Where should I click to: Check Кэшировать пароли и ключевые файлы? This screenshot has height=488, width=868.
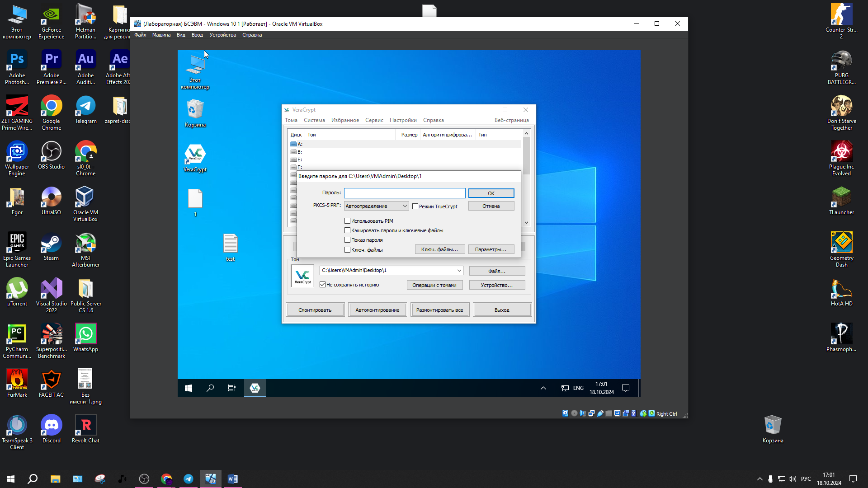click(347, 230)
